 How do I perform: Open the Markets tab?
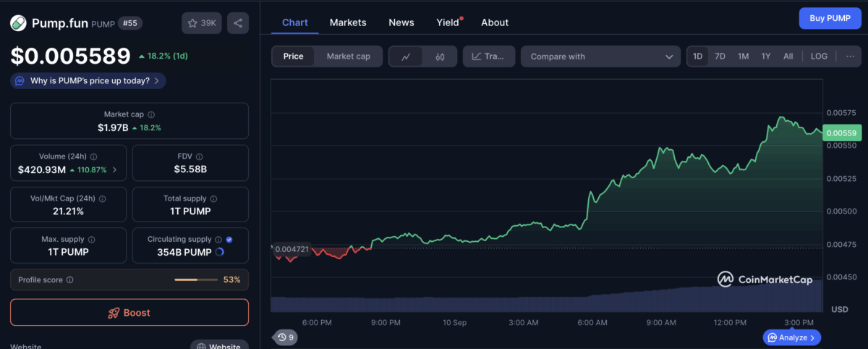[x=348, y=22]
